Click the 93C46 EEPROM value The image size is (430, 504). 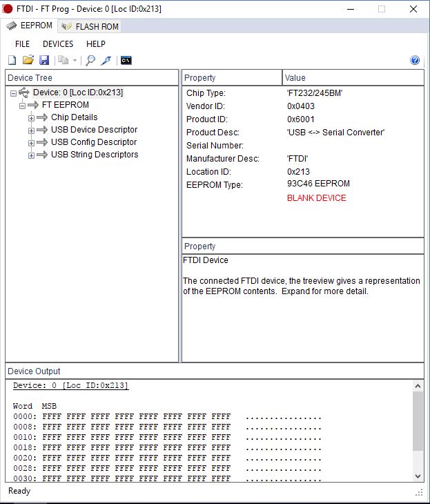pos(318,184)
